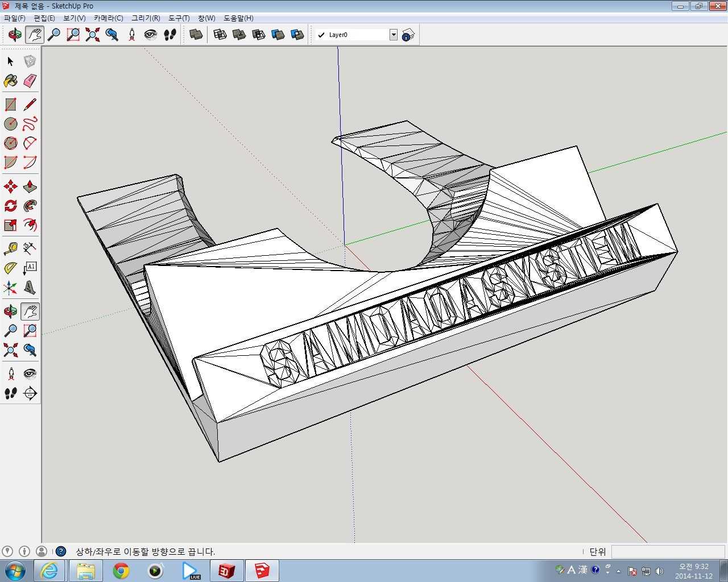Screen dimensions: 728x582
Task: Choose Zoom Window in the top toolbar
Action: (x=73, y=35)
